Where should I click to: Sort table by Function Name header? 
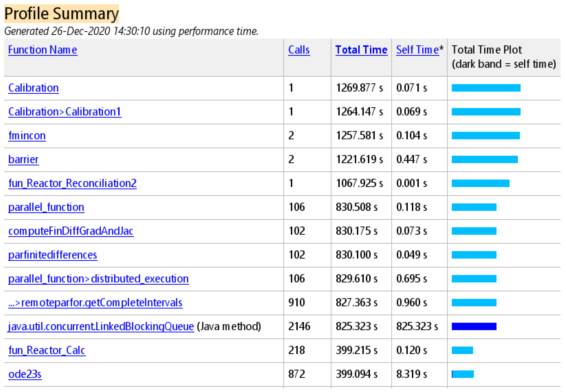click(x=43, y=50)
